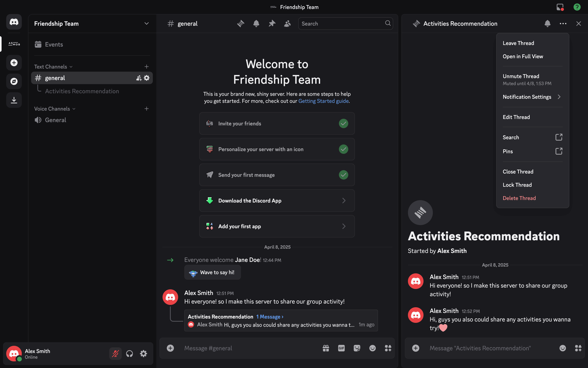Select the Friendship Team server icon
The image size is (588, 368).
pyautogui.click(x=14, y=44)
